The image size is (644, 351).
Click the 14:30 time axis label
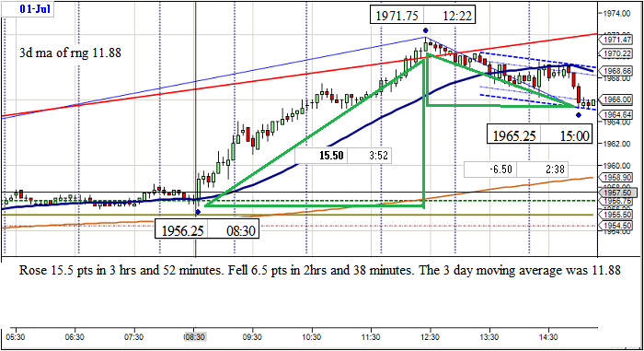coord(548,337)
